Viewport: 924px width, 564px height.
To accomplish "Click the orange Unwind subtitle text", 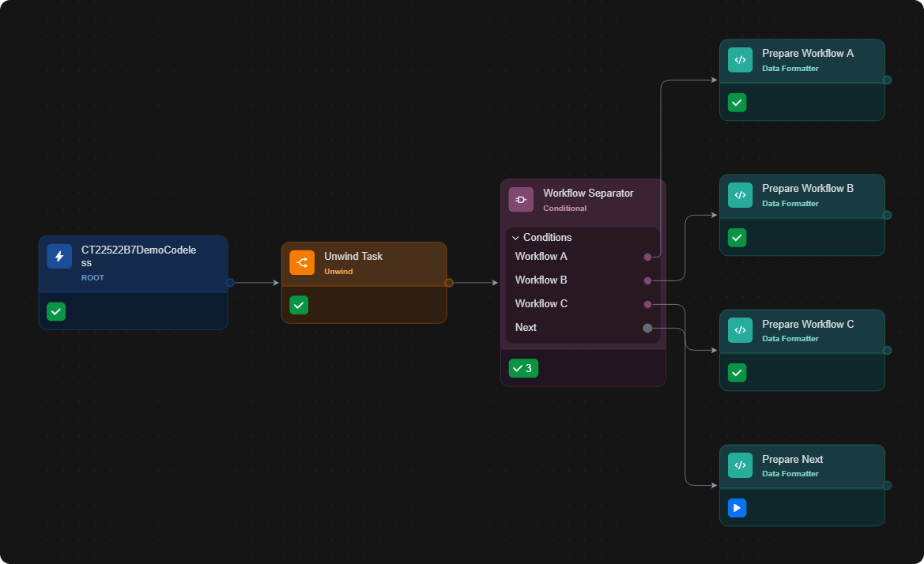I will tap(338, 272).
